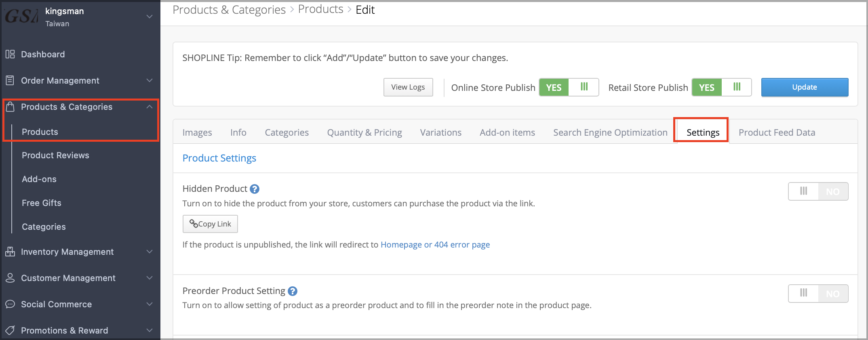Toggle Retail Store Publish switch

[721, 87]
